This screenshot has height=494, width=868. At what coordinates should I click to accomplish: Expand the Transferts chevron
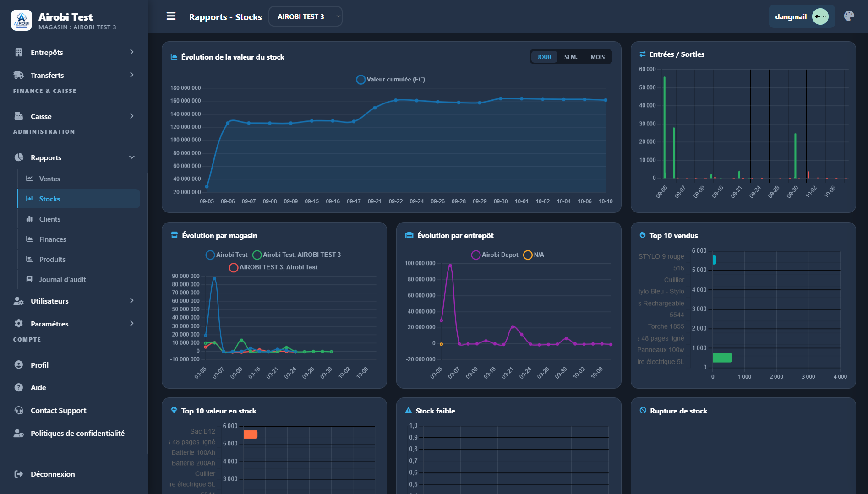point(132,75)
